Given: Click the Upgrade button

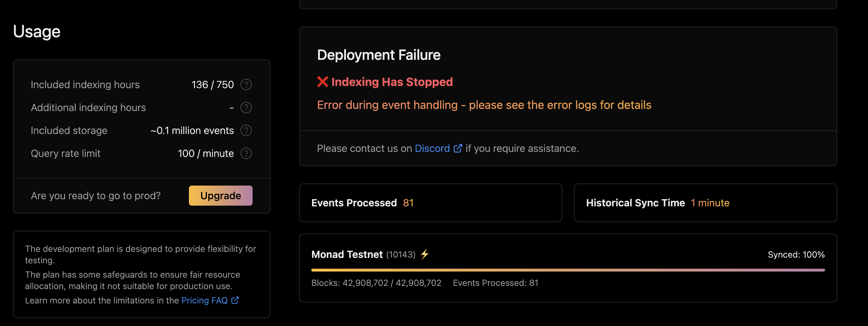Looking at the screenshot, I should tap(220, 196).
